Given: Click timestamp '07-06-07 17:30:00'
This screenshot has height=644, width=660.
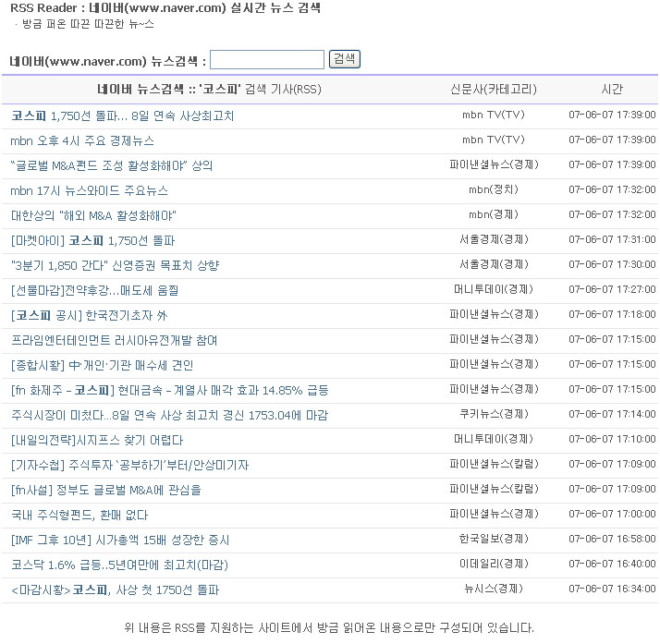Looking at the screenshot, I should click(612, 264).
